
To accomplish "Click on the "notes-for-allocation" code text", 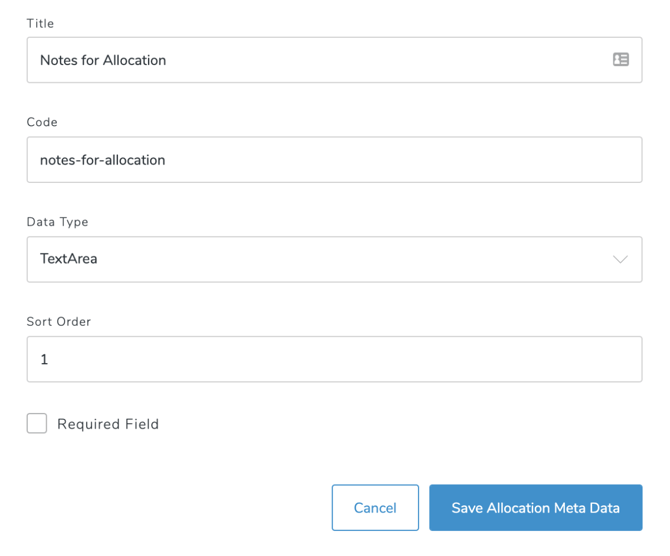I will click(103, 160).
